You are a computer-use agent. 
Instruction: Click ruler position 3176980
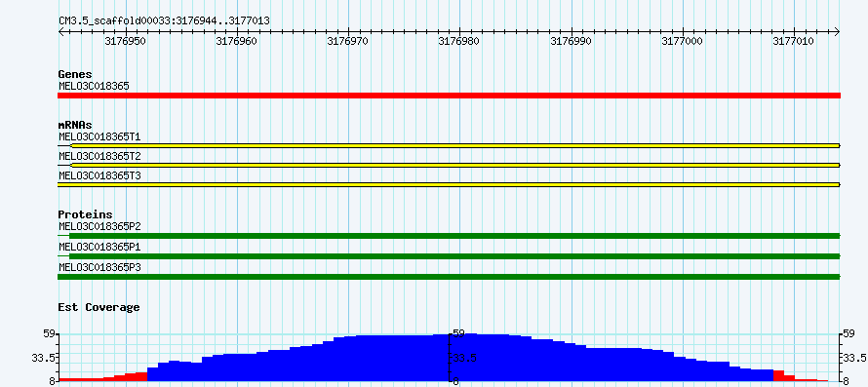coord(459,41)
